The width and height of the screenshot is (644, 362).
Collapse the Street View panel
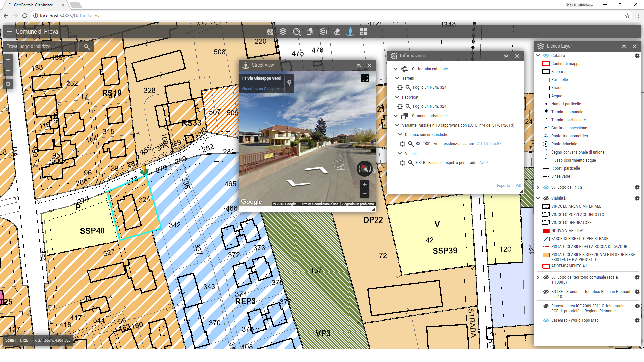(359, 65)
